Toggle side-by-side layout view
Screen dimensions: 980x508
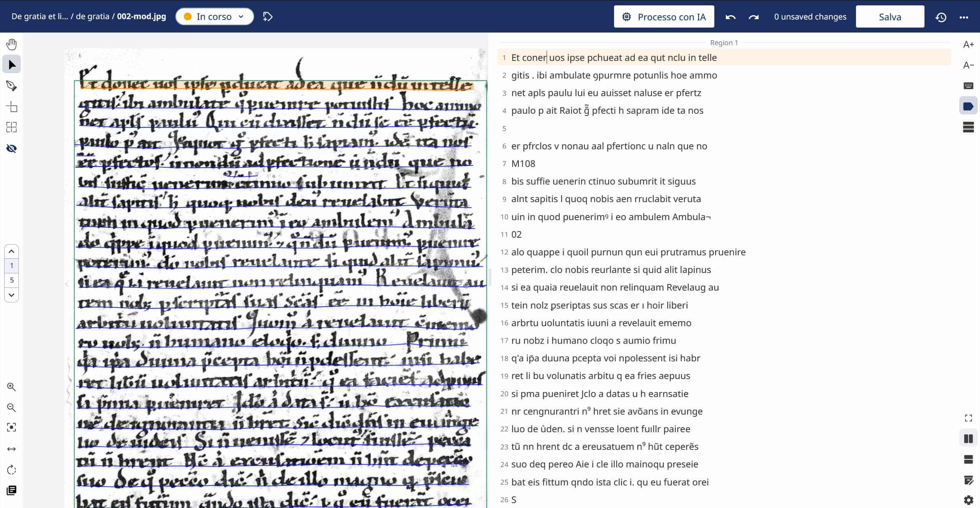pos(968,439)
